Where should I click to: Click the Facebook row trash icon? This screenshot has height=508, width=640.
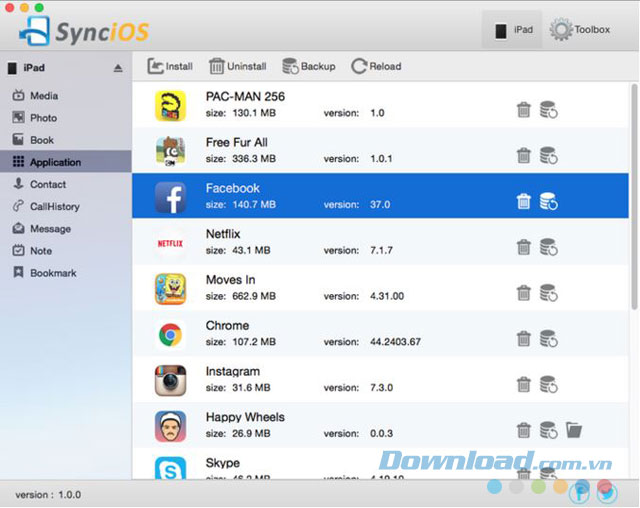coord(524,201)
